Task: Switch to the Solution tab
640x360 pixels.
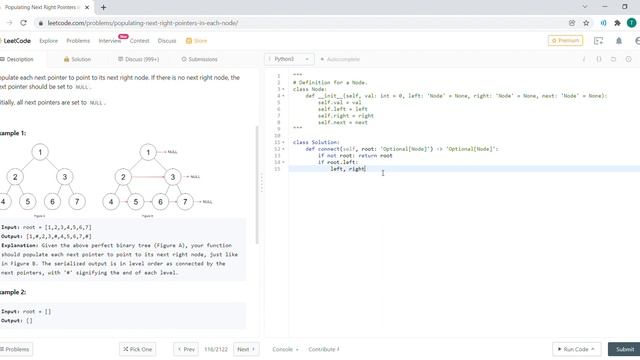Action: point(77,59)
